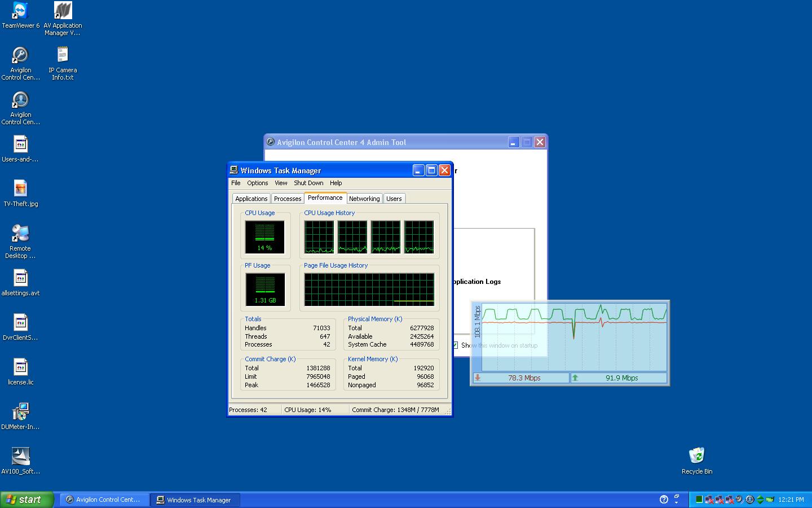
Task: Click Kernel Memory Nonpaged value 96852
Action: pyautogui.click(x=425, y=385)
